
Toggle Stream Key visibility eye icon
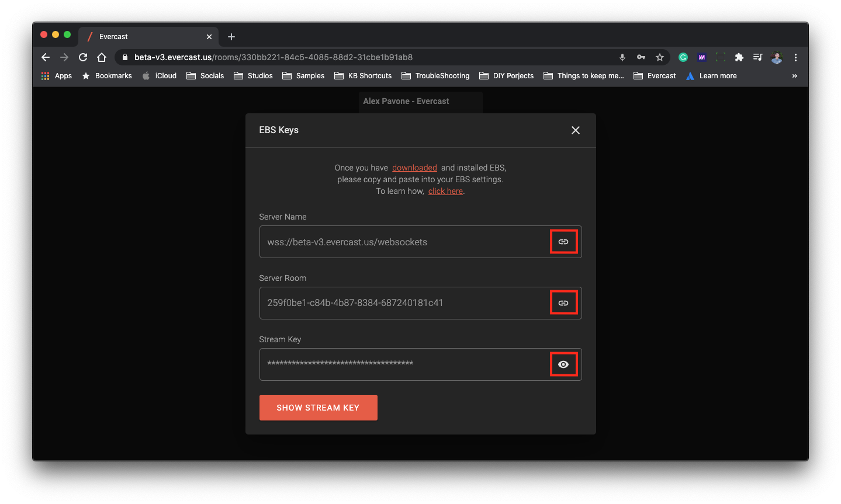[x=563, y=364]
